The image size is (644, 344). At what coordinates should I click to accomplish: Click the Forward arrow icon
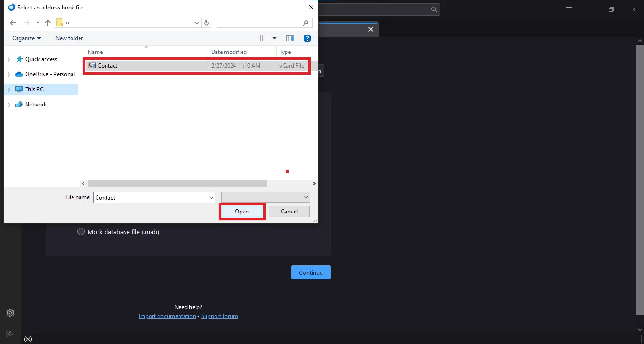(x=27, y=23)
